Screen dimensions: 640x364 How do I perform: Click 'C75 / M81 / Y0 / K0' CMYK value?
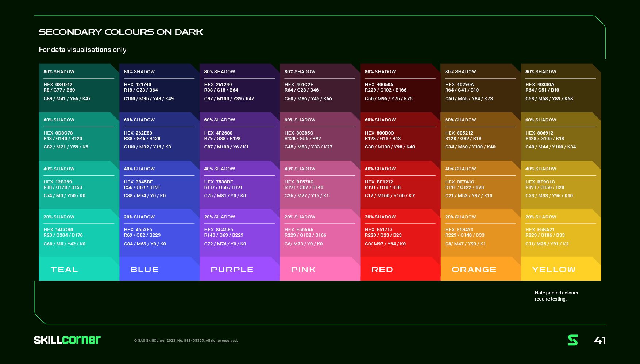(225, 196)
